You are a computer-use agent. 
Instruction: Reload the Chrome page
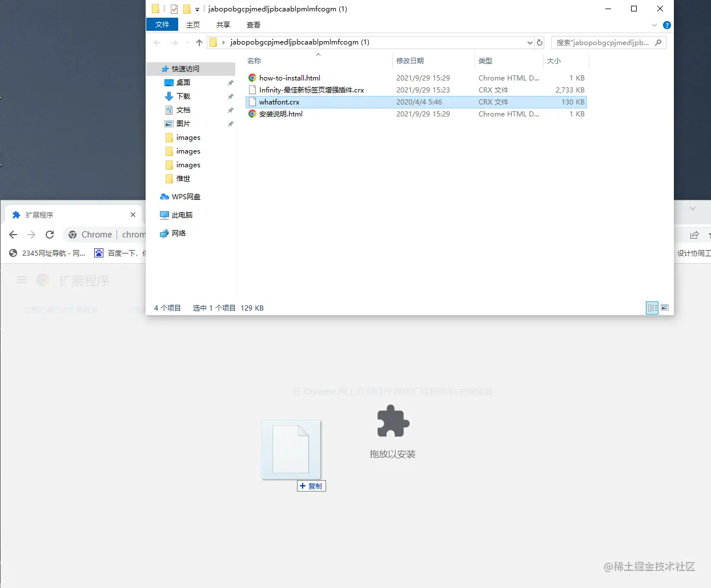tap(50, 235)
